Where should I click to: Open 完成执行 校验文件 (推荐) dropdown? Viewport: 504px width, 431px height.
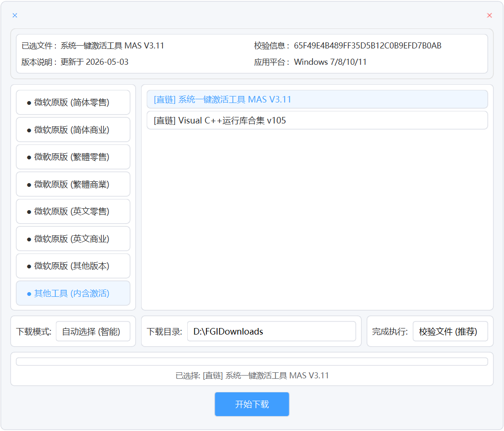pyautogui.click(x=450, y=331)
